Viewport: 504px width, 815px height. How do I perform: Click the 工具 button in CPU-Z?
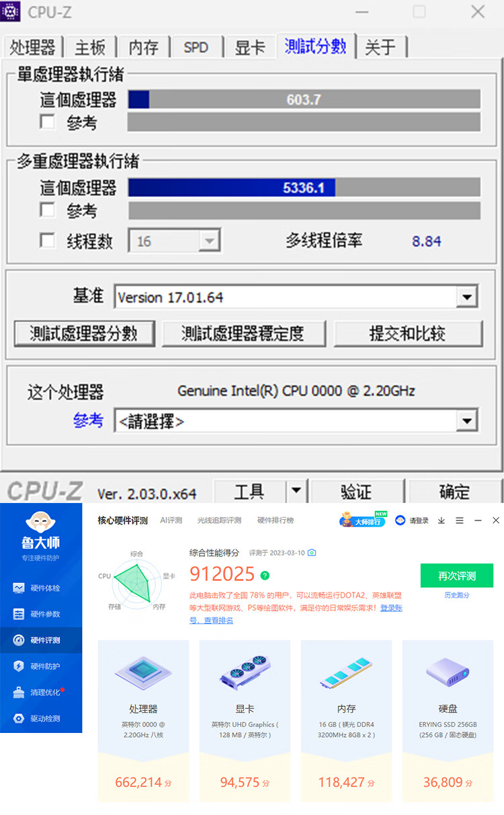coord(249,492)
